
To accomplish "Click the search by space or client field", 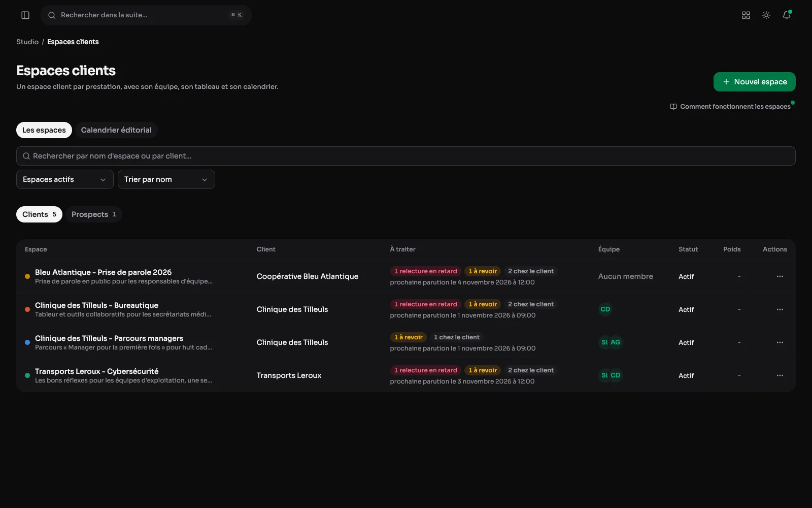I will coord(406,156).
